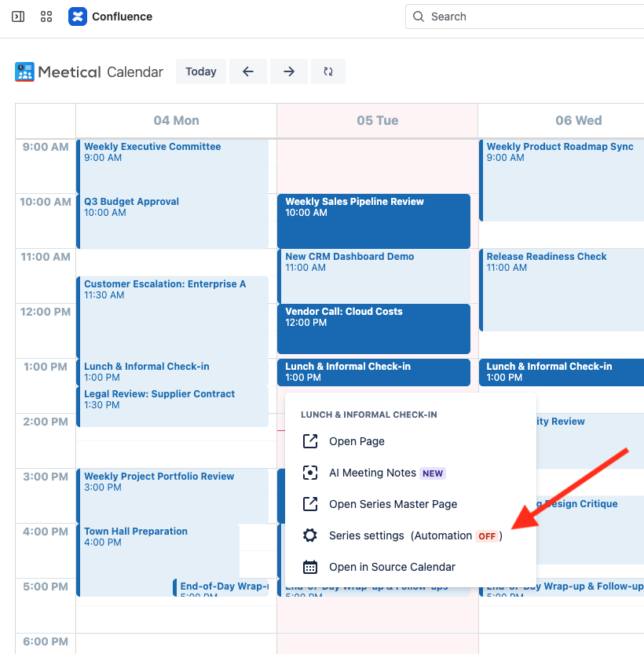Go to the next week arrow
Viewport: 644px width, 654px height.
pyautogui.click(x=289, y=71)
